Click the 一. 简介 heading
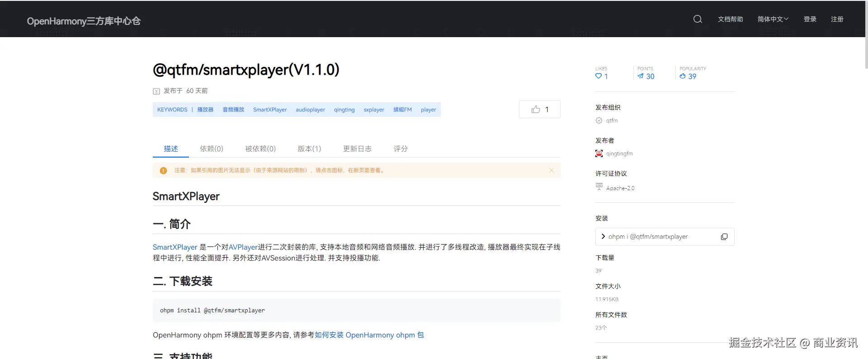The image size is (868, 359). [x=172, y=224]
